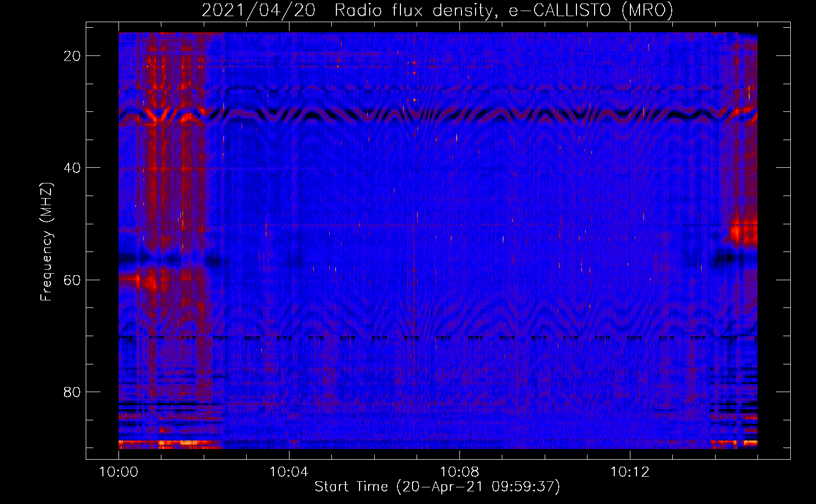Click the '20' frequency tick label
Image resolution: width=816 pixels, height=504 pixels.
72,56
